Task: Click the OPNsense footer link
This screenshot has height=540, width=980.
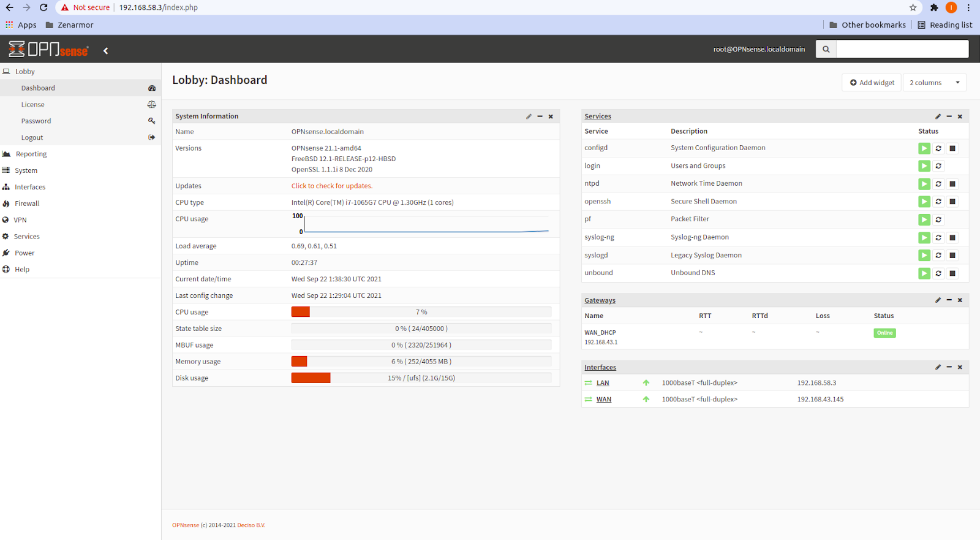Action: [x=186, y=525]
